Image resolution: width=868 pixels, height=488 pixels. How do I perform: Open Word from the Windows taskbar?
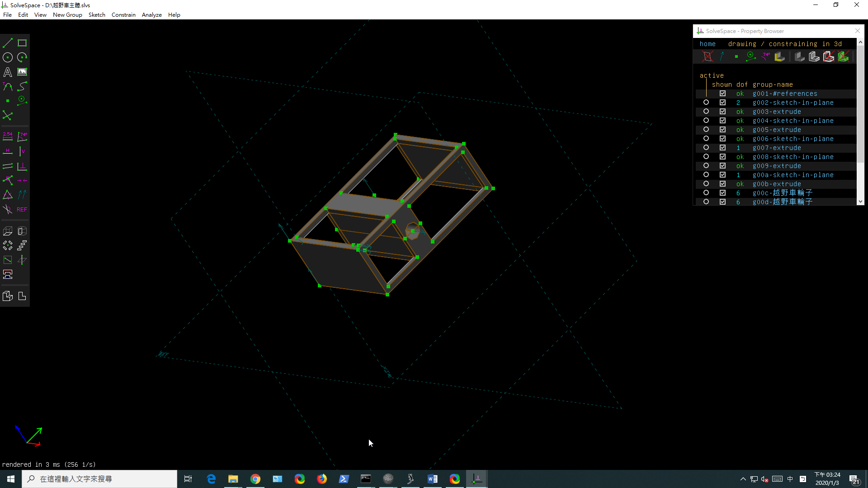coord(433,479)
